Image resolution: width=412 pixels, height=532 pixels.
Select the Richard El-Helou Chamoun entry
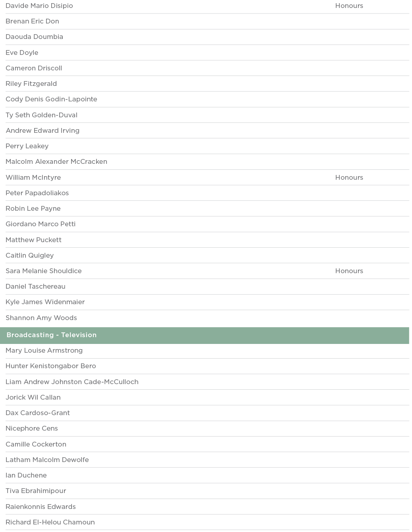pos(50,522)
